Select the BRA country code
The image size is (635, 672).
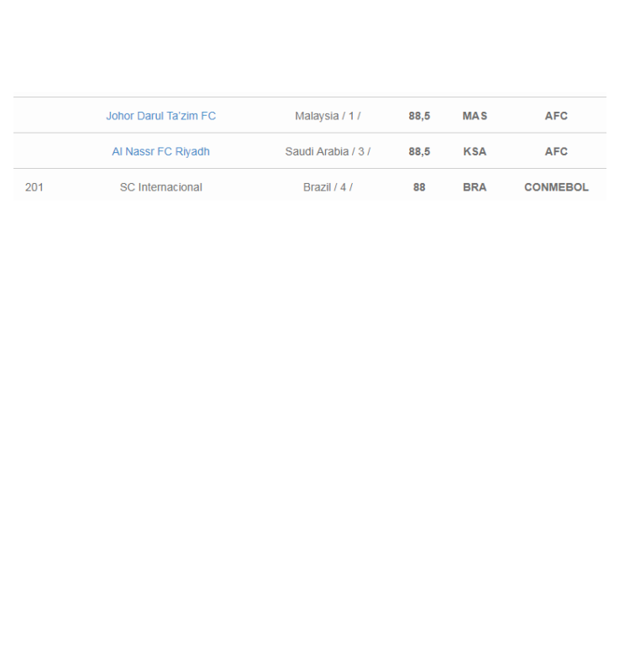[x=475, y=187]
